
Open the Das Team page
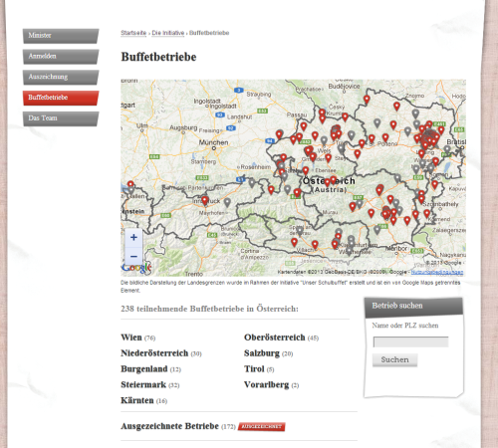(x=61, y=118)
